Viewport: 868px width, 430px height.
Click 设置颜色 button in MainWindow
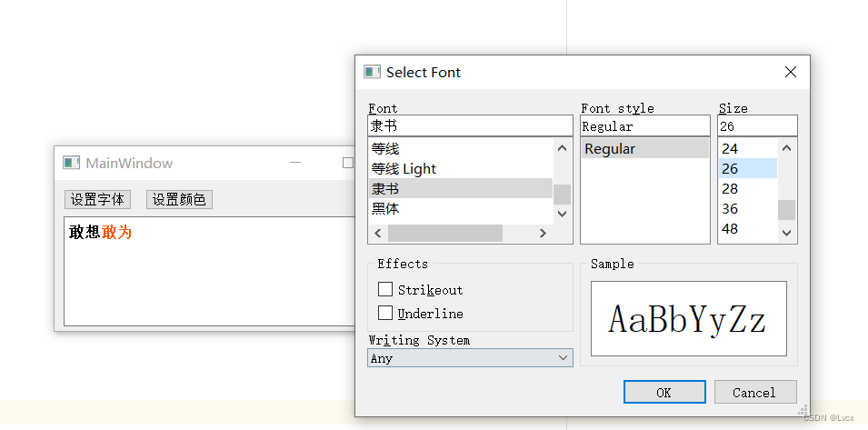click(x=179, y=200)
